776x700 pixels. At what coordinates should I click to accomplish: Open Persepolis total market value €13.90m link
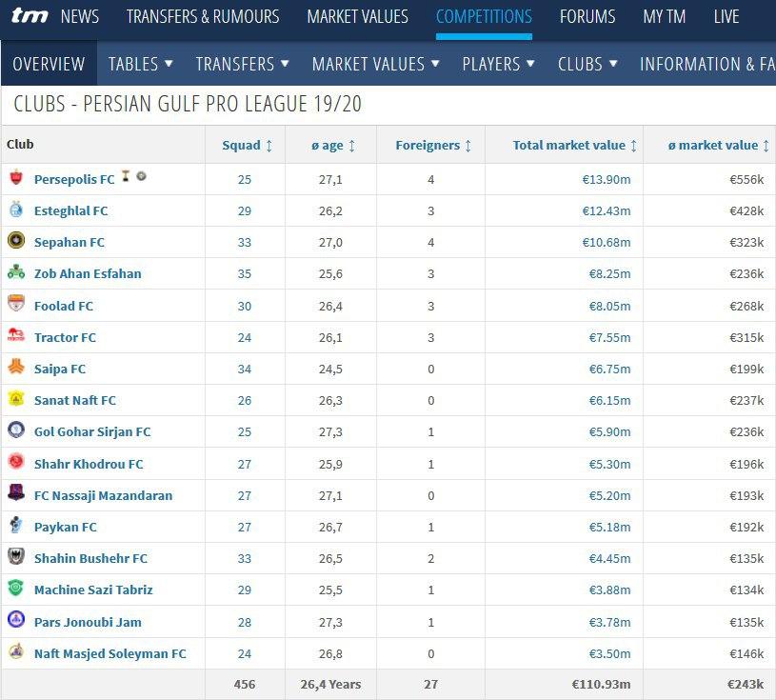[x=607, y=179]
